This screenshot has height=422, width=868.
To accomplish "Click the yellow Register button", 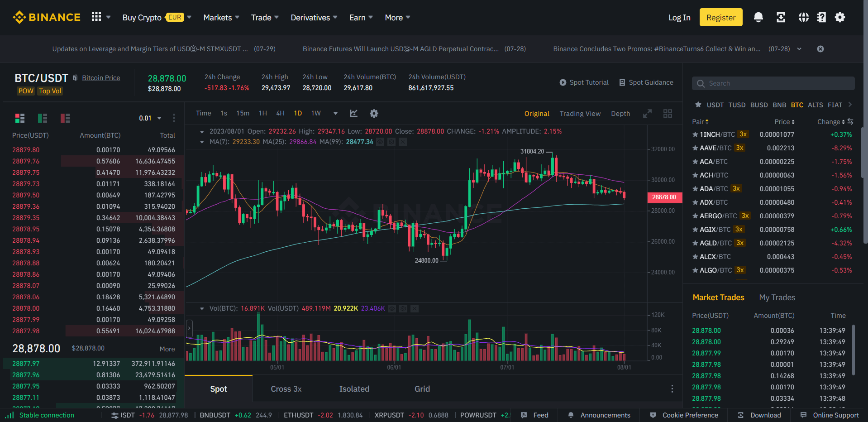I will [721, 17].
